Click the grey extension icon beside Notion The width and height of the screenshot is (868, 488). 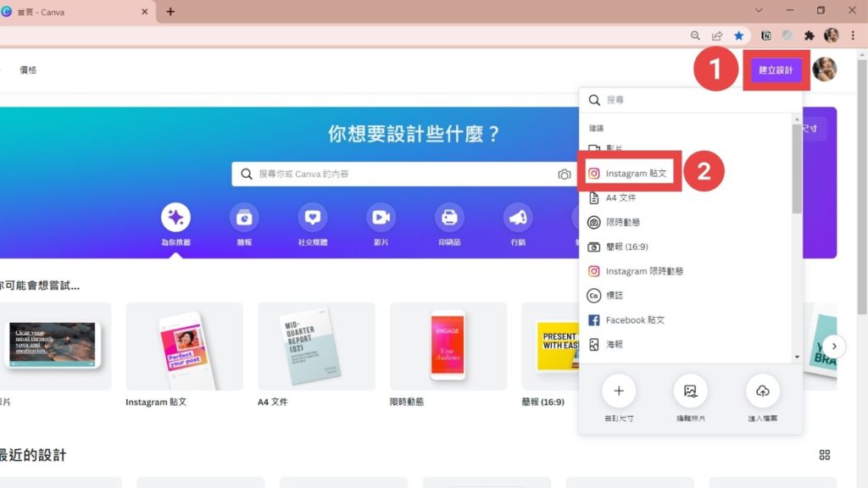[787, 36]
